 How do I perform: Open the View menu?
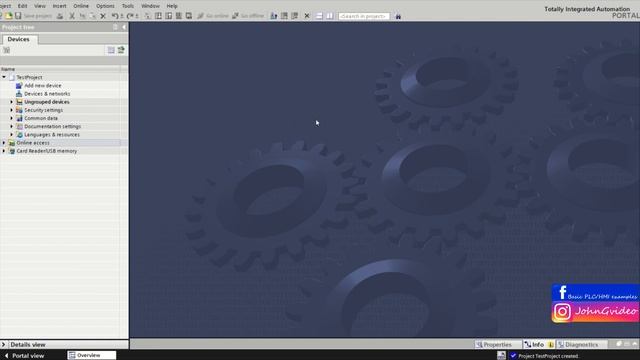point(40,6)
